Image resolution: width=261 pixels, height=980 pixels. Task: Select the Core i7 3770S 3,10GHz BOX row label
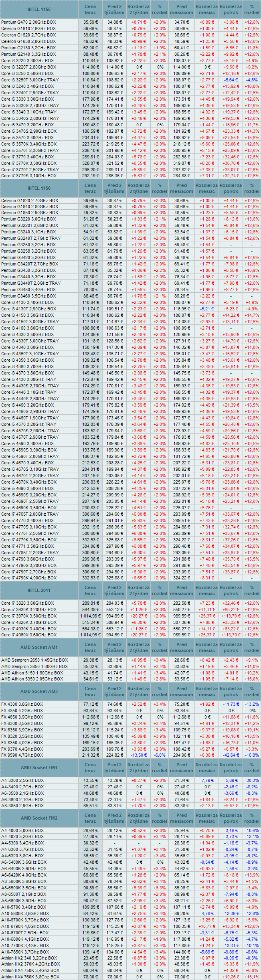coord(29,176)
